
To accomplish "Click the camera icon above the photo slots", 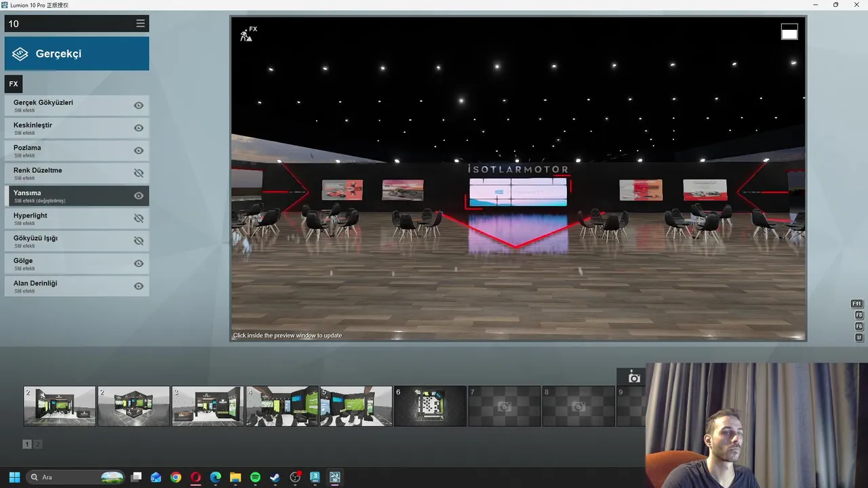I will click(634, 378).
